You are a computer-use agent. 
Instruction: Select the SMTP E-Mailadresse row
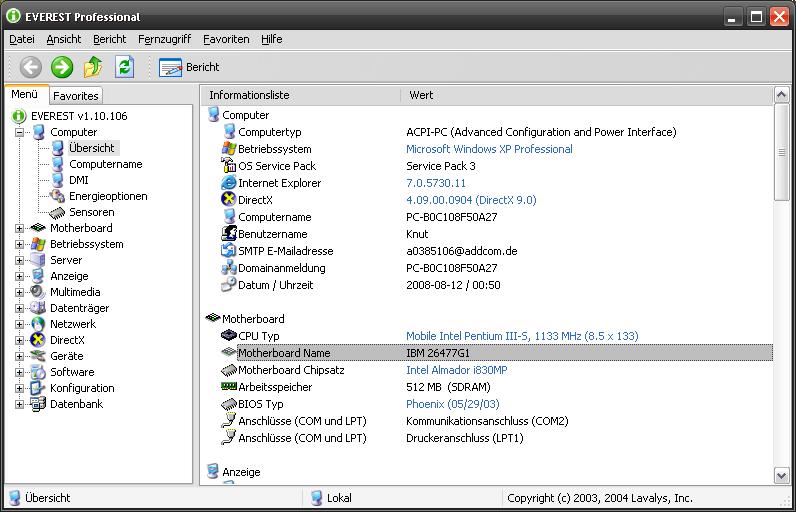point(496,251)
